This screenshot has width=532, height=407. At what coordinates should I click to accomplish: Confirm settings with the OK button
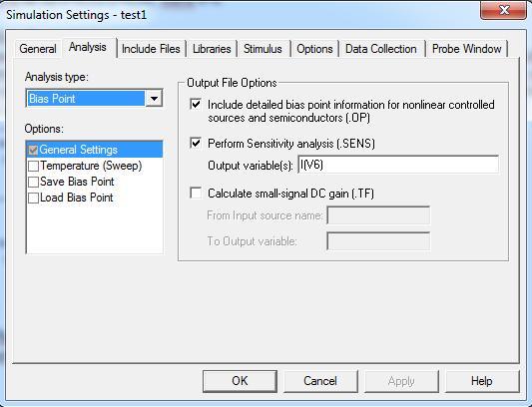click(240, 381)
